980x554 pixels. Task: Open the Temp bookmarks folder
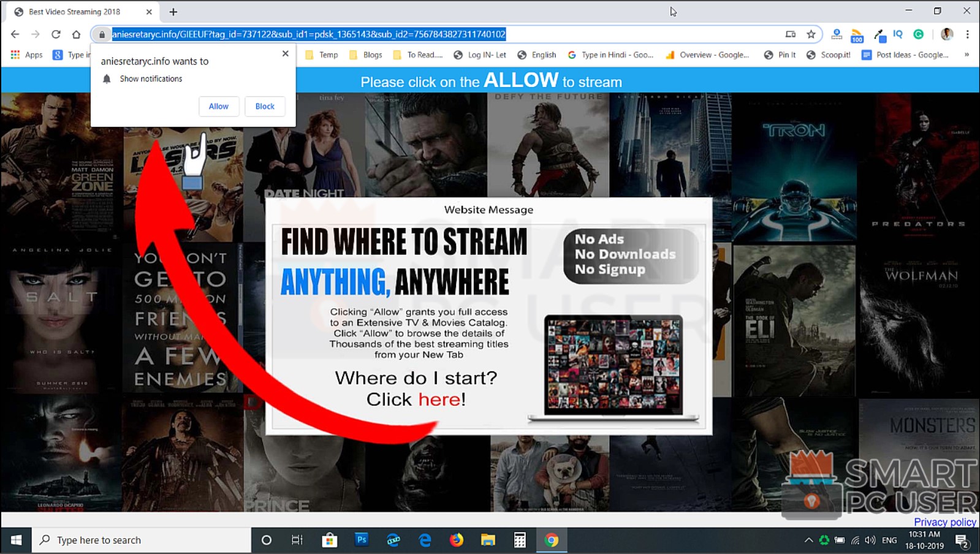point(322,55)
